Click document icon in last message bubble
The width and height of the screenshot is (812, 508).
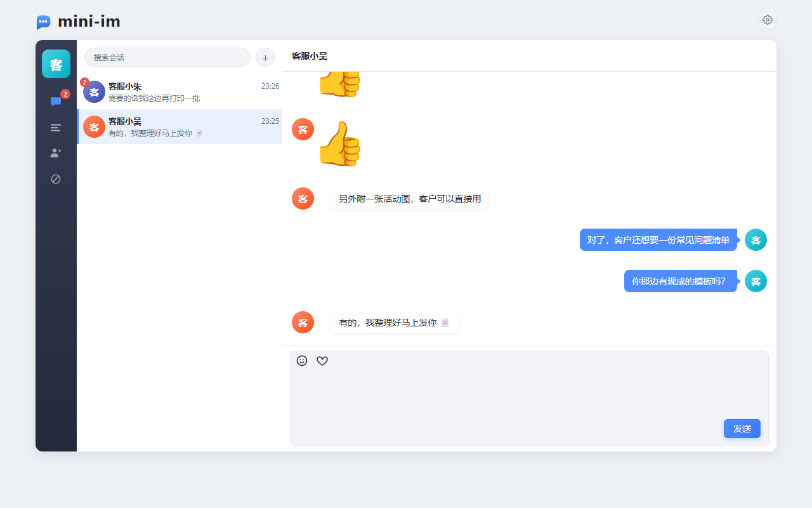445,323
